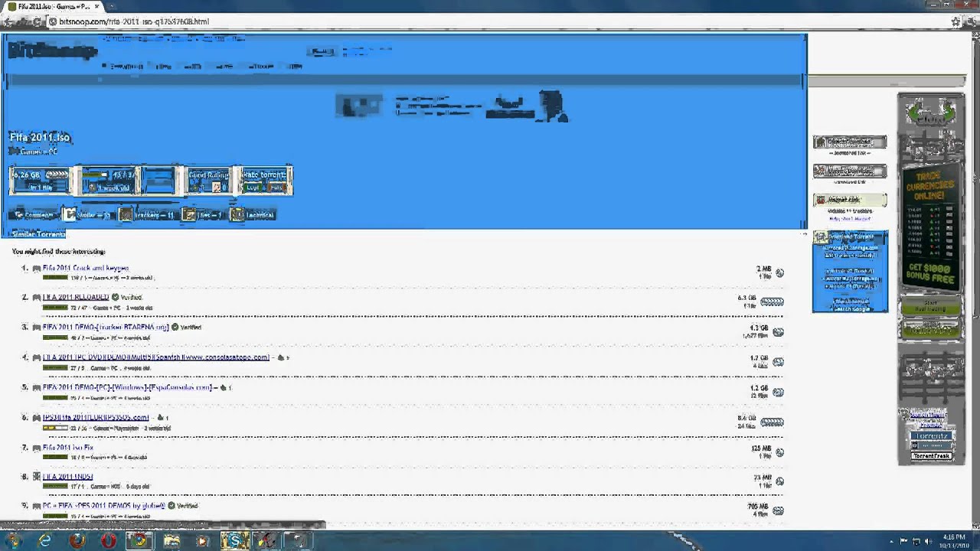Open the EspaConsolas FIFA 2011 DEMO link
This screenshot has width=980, height=551.
127,387
